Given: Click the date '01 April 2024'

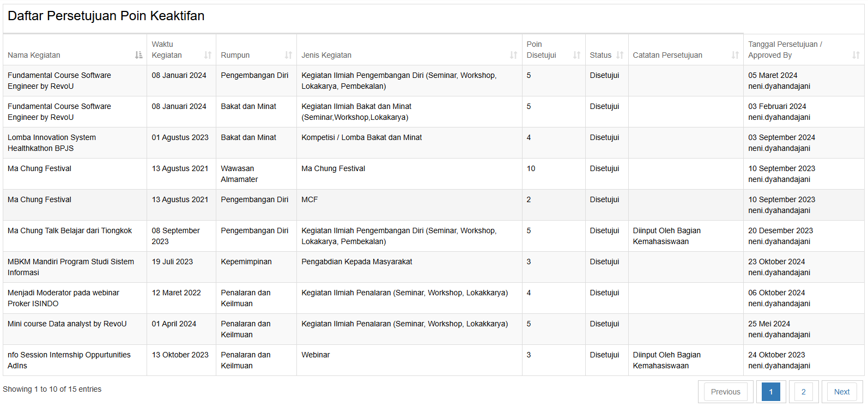Looking at the screenshot, I should pyautogui.click(x=174, y=324).
